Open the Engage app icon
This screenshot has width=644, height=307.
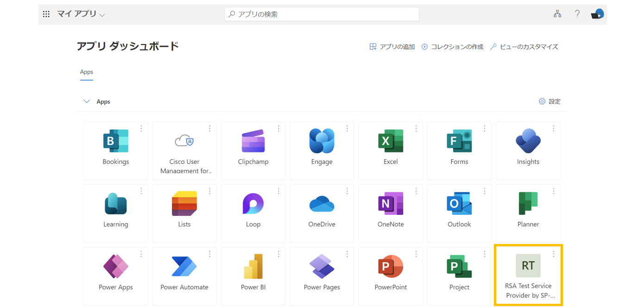coord(322,141)
